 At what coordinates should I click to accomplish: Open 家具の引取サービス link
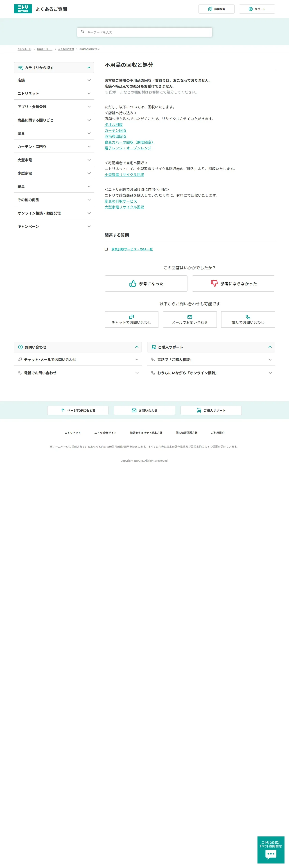point(121,201)
